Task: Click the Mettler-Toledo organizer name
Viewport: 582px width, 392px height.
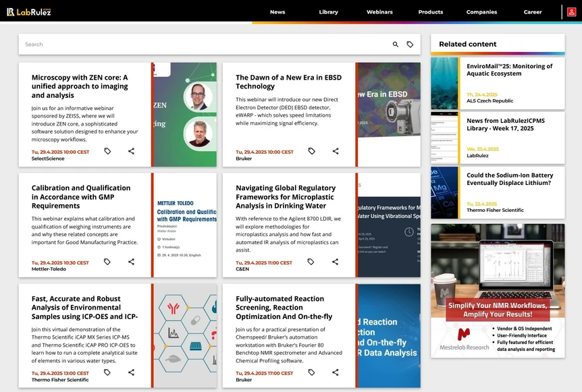Action: [49, 269]
